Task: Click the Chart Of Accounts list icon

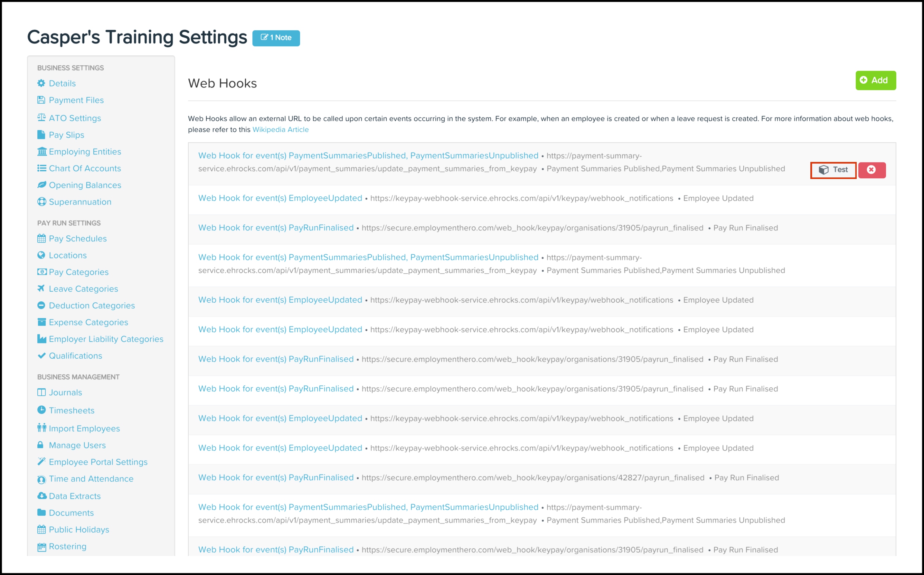Action: click(42, 168)
